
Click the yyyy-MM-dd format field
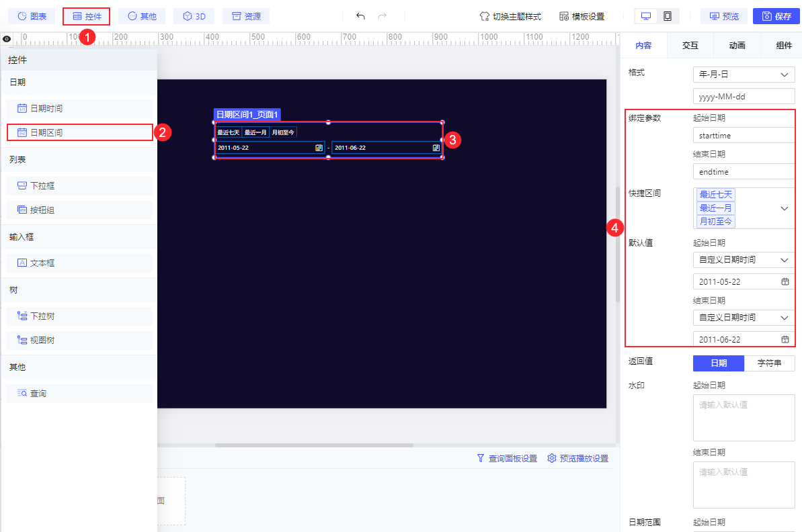pyautogui.click(x=744, y=97)
